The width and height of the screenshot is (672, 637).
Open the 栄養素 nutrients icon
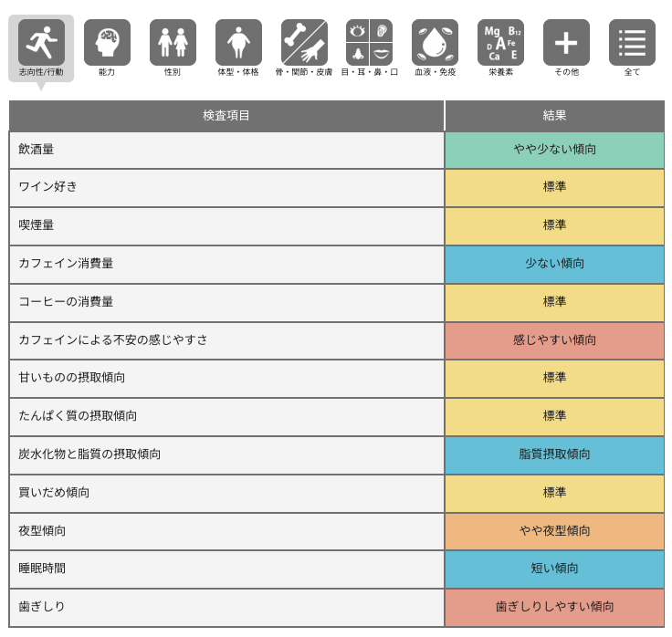500,43
